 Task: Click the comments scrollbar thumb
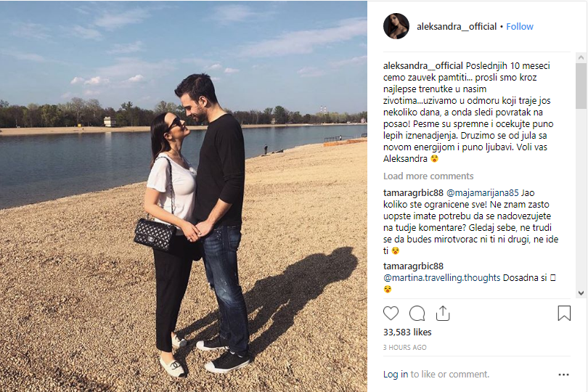tap(581, 86)
